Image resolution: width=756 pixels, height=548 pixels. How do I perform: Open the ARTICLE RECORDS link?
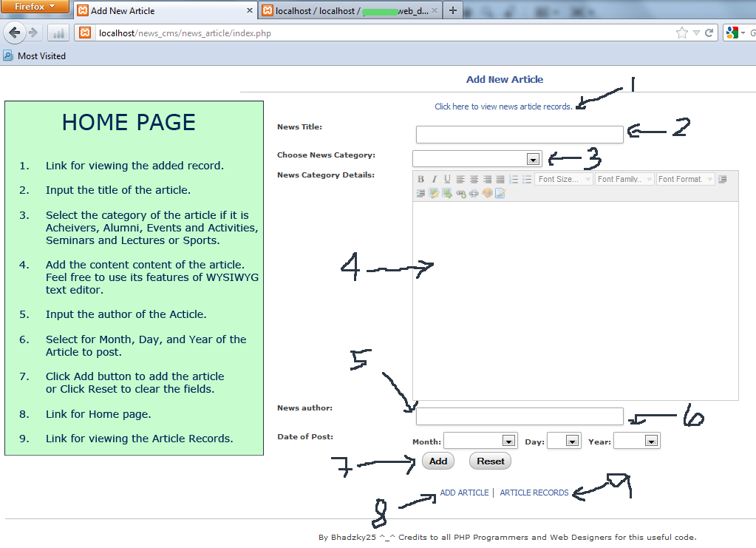(534, 493)
